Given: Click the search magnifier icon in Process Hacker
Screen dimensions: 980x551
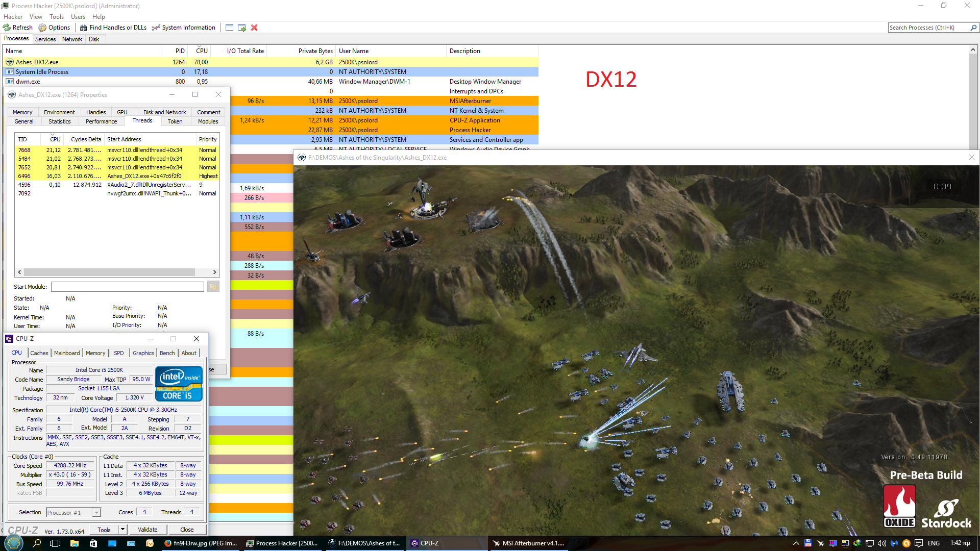Looking at the screenshot, I should [x=973, y=28].
